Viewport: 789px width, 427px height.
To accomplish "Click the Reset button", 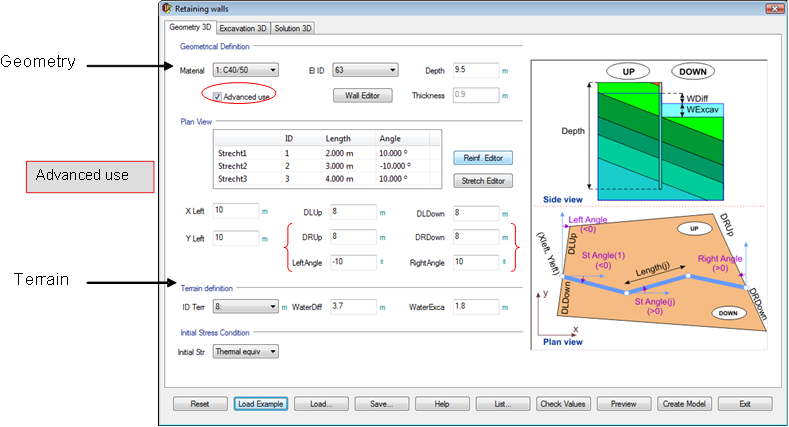I will 200,404.
